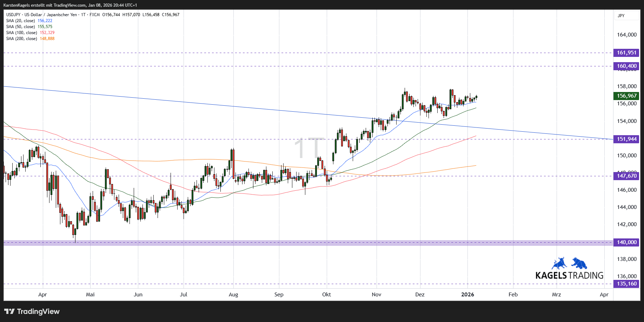Toggle the SMA (200, close) indicator legend
This screenshot has width=644, height=322.
click(21, 39)
